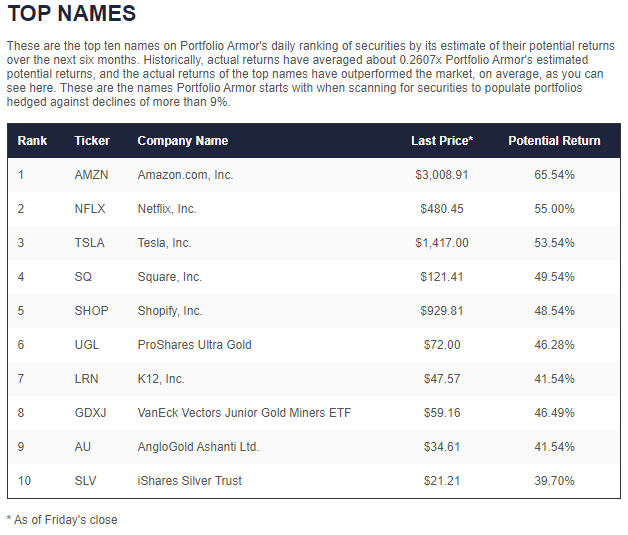Click the "As of Friday's close" footnote

[x=62, y=519]
